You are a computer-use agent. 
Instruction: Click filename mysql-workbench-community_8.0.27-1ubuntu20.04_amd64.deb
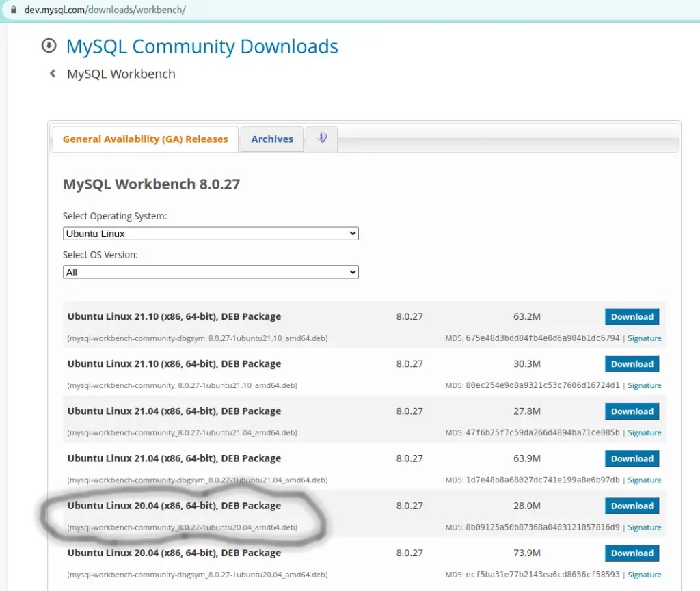click(x=182, y=527)
